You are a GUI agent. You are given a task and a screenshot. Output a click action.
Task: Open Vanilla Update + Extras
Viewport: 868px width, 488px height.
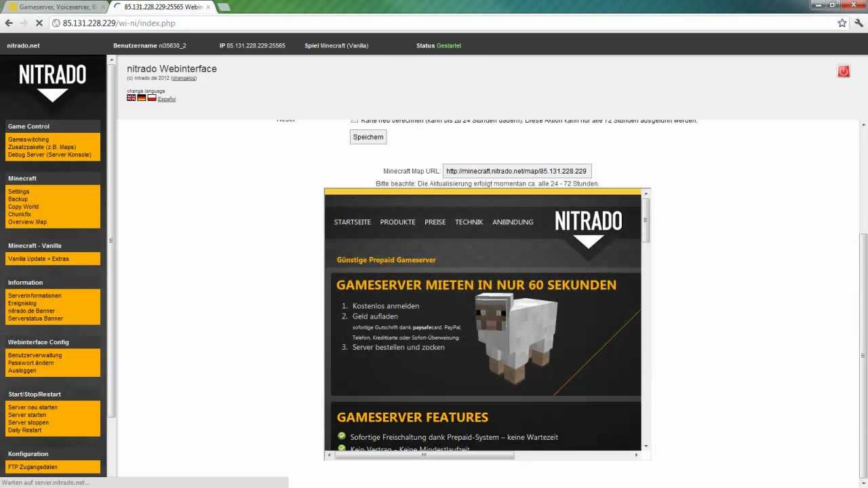[39, 259]
